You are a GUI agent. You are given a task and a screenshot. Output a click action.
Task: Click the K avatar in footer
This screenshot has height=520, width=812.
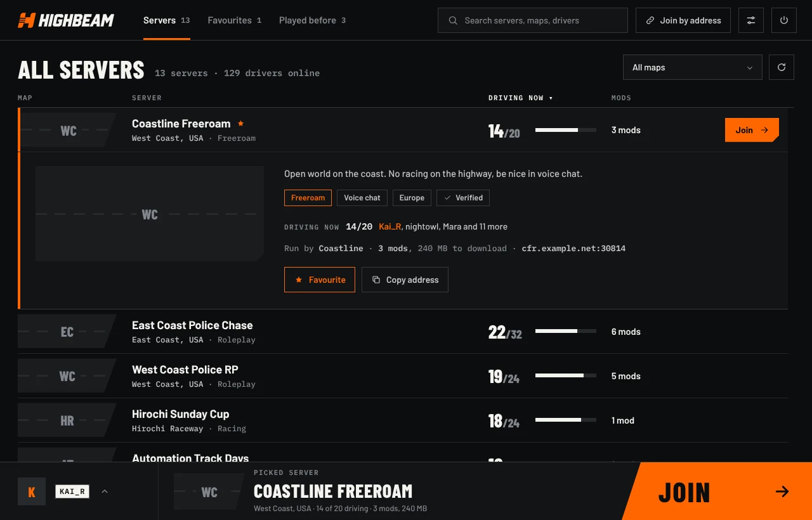point(32,491)
